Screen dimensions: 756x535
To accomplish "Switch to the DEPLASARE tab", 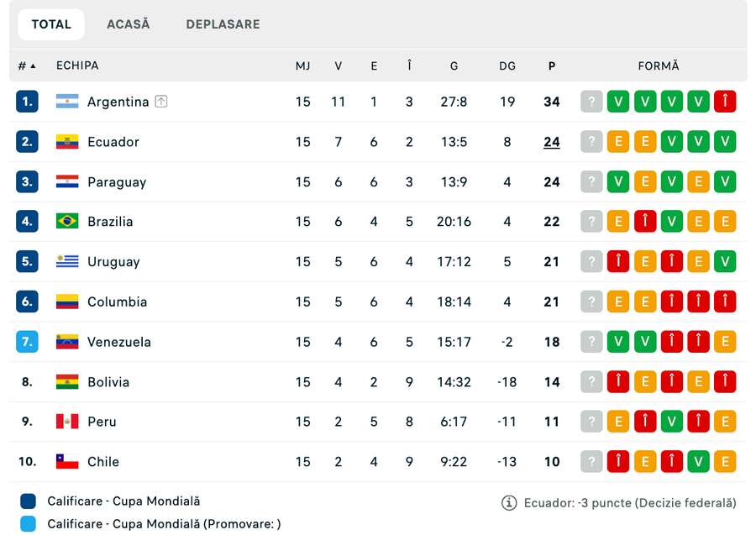I will pyautogui.click(x=223, y=24).
